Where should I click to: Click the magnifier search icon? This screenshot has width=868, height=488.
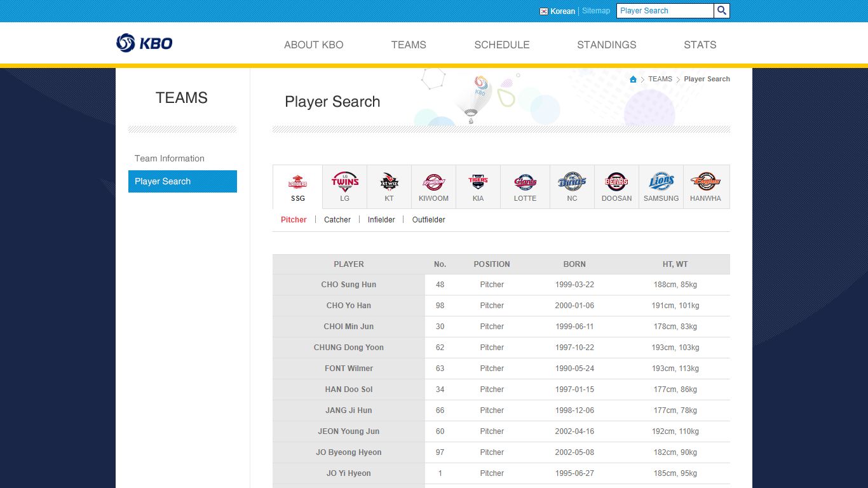point(722,11)
